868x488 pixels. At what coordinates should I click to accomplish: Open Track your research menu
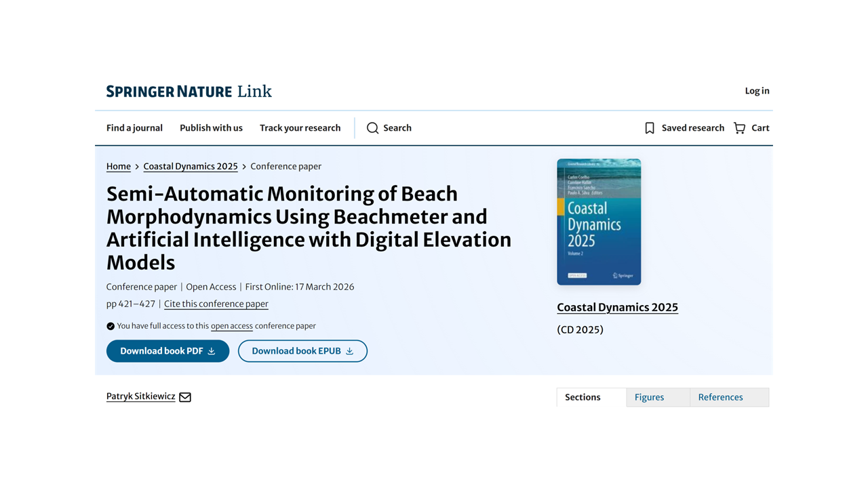pyautogui.click(x=300, y=128)
